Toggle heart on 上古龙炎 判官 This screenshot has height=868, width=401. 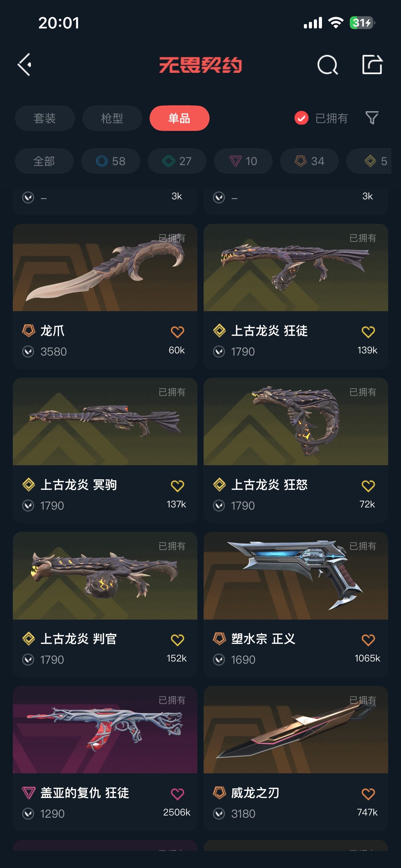click(177, 640)
